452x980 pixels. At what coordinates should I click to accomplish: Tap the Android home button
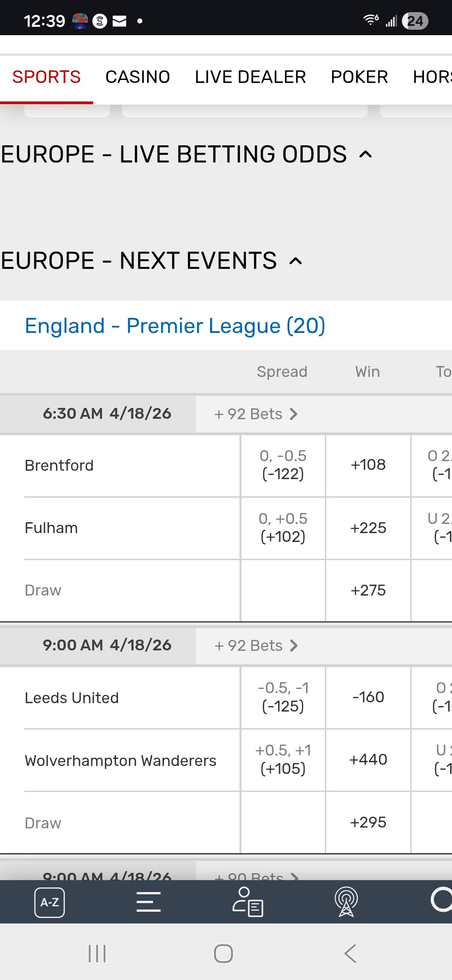223,954
